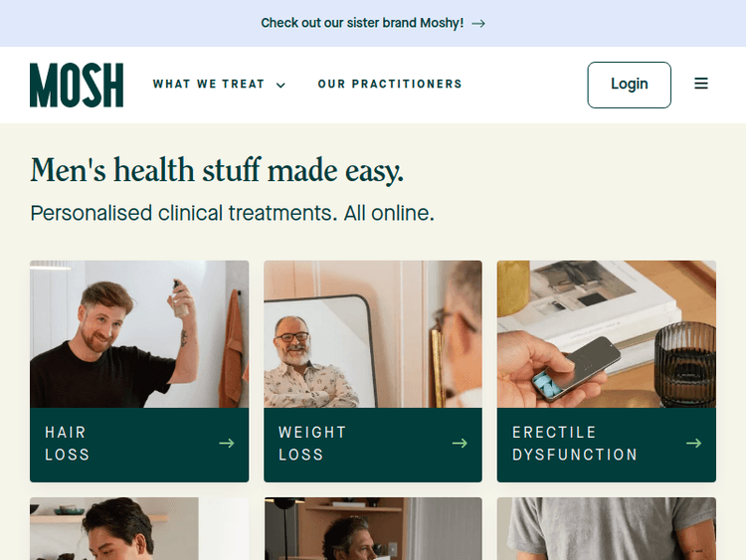Click the Erectile Dysfunction arrow icon

point(693,444)
